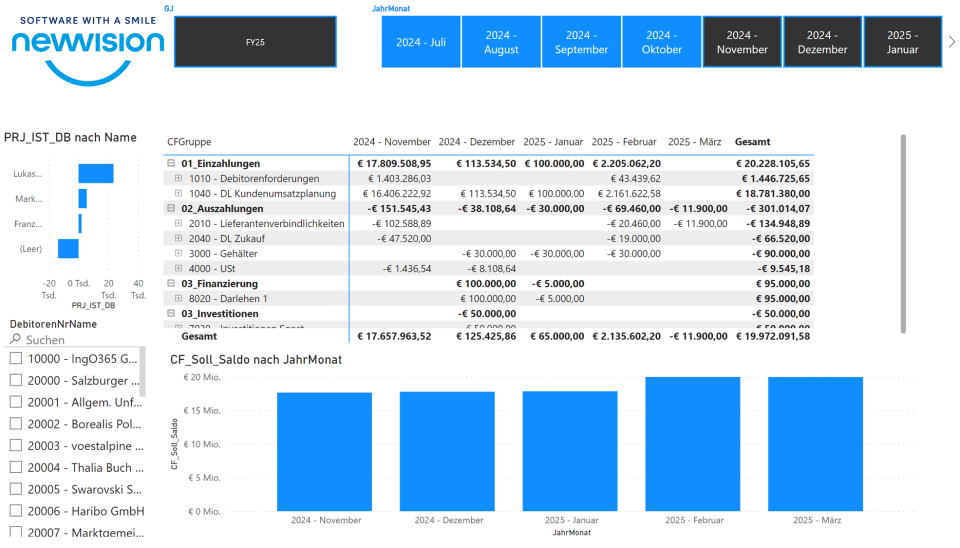The height and width of the screenshot is (548, 960).
Task: Check the 10000 - IngO365 checkbox
Action: click(x=16, y=358)
